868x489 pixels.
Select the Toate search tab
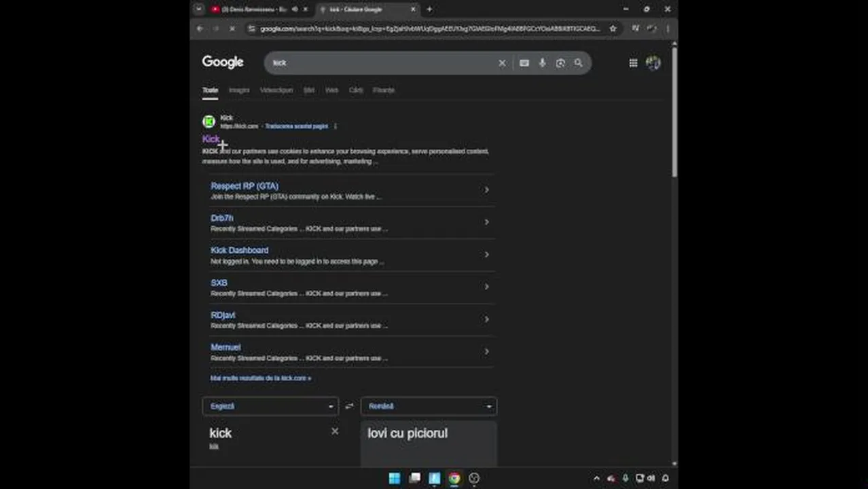(x=210, y=90)
